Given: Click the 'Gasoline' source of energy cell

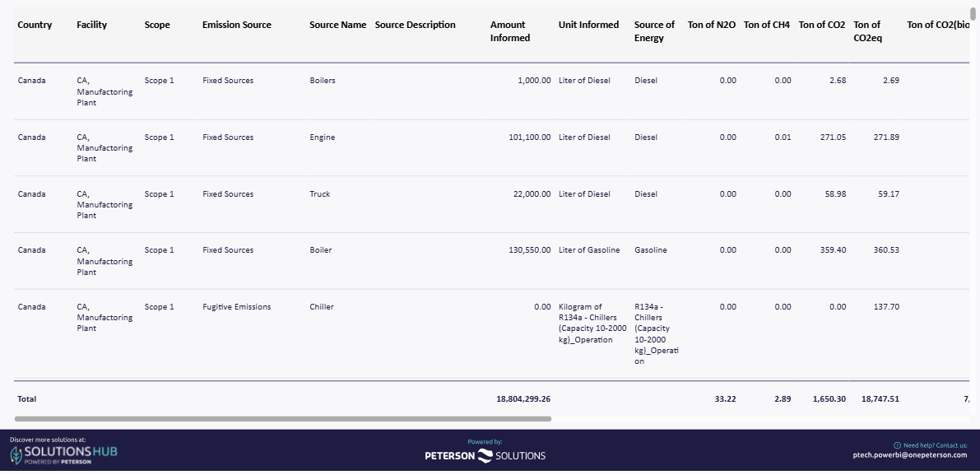Looking at the screenshot, I should pos(651,250).
